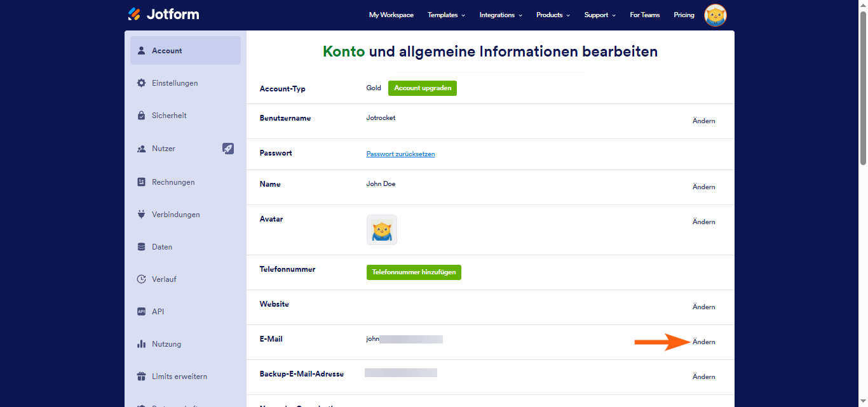Expand the Products dropdown menu

553,15
